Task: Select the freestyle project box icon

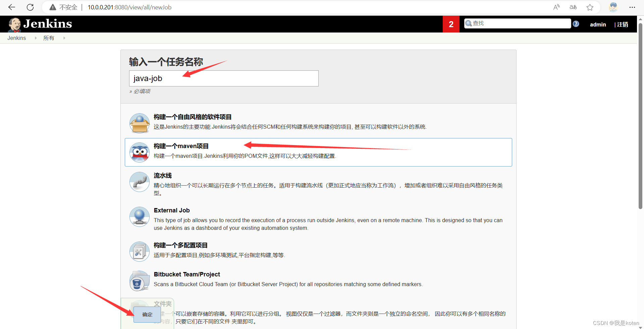Action: click(140, 123)
